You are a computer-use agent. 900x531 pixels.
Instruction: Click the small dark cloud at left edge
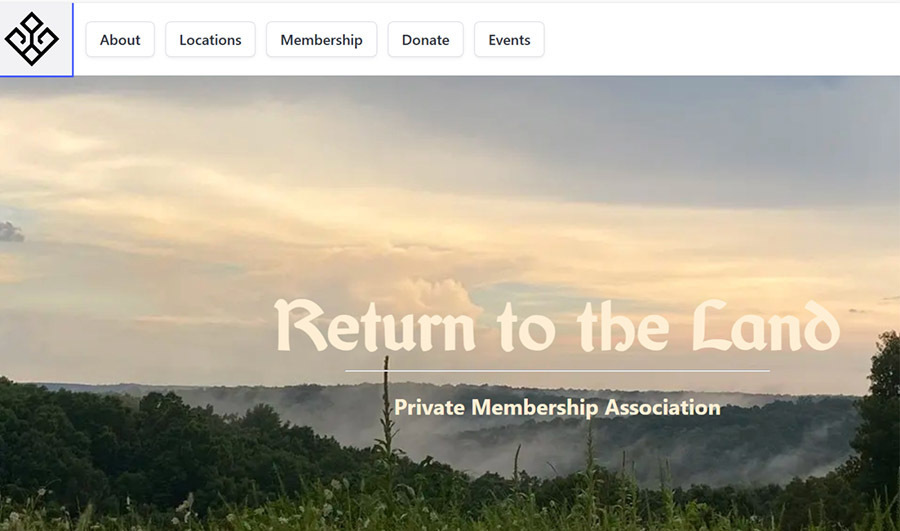tap(11, 232)
